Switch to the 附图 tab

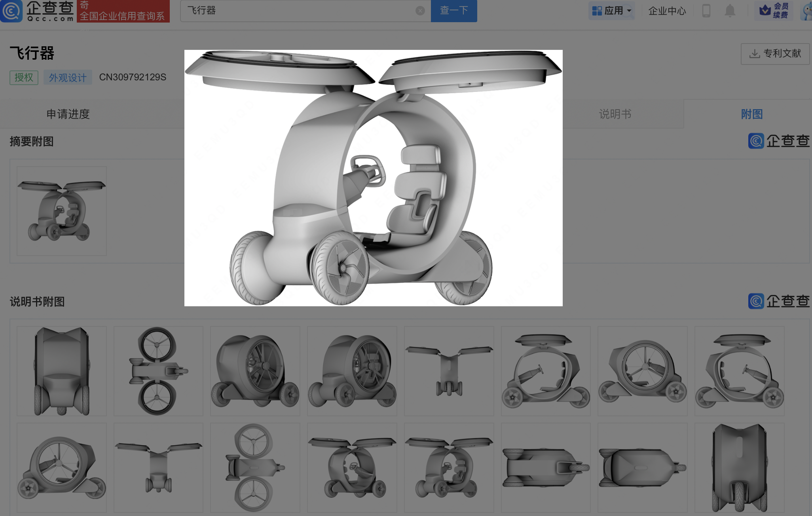click(x=751, y=114)
